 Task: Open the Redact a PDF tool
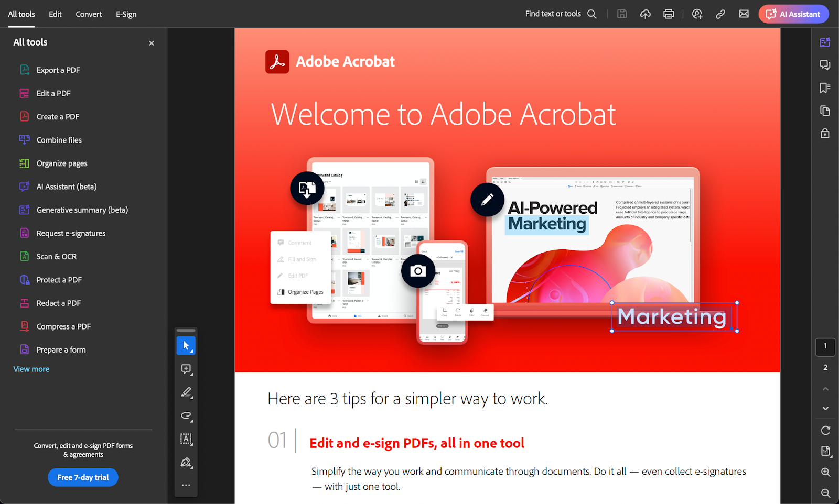(50, 303)
